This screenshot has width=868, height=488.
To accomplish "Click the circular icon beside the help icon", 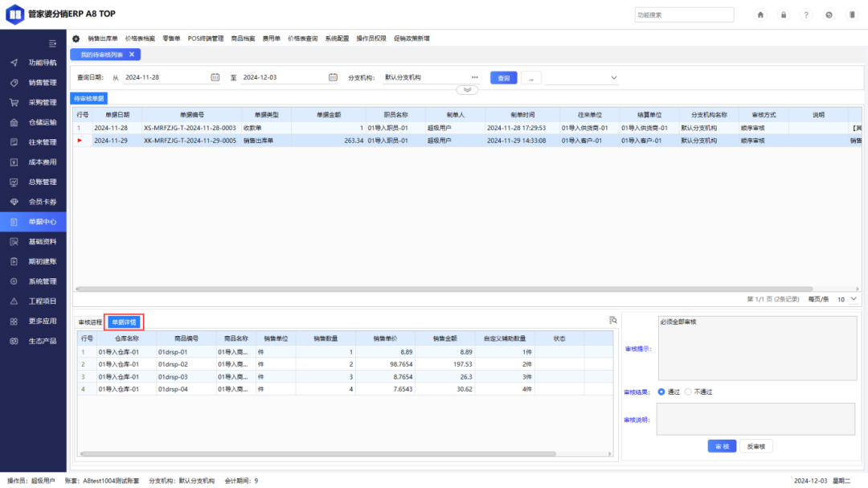I will coord(829,15).
